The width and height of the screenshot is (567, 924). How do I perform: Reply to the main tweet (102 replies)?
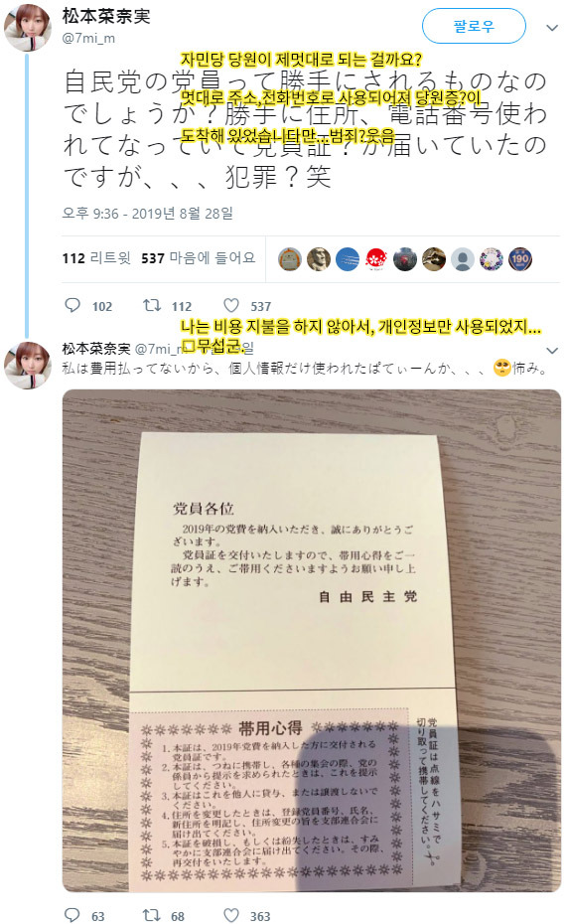pos(72,305)
